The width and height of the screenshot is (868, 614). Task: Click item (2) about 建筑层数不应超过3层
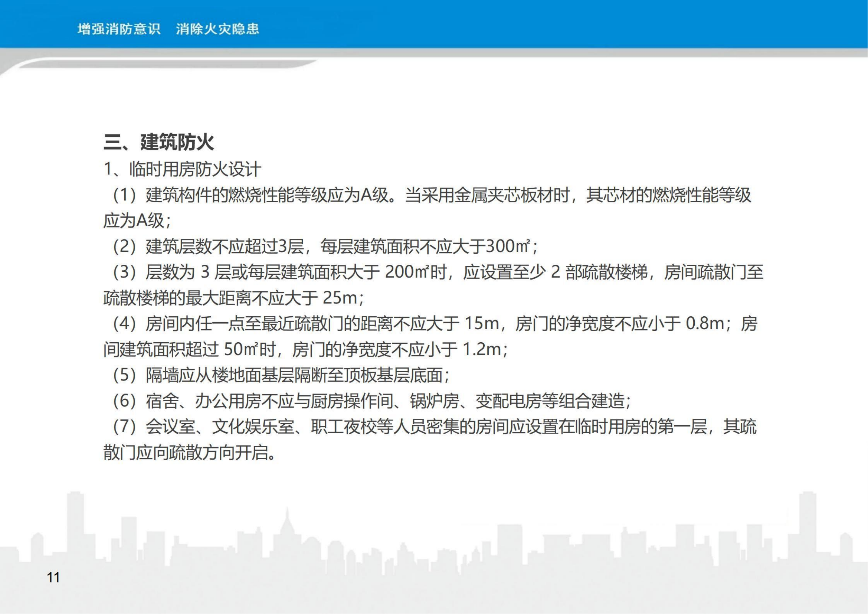[325, 246]
